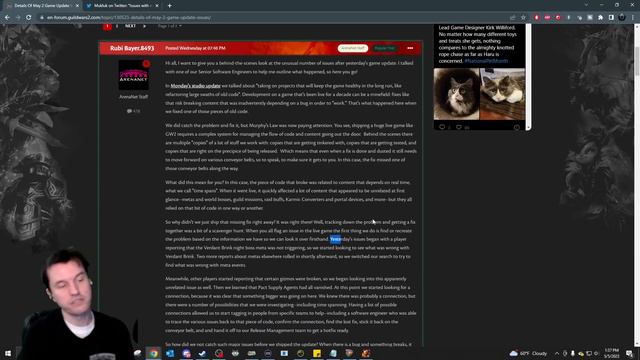Open the taskbar clock and date
Image resolution: width=640 pixels, height=360 pixels.
click(x=611, y=353)
